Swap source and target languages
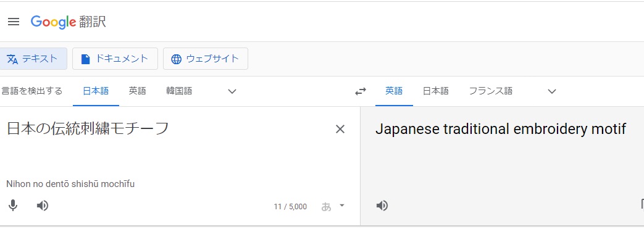644x229 pixels. coord(361,91)
